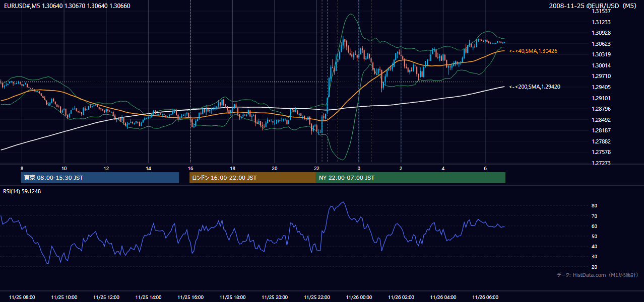Image resolution: width=644 pixels, height=302 pixels.
Task: Click price level 1.31233 on the axis
Action: (x=602, y=22)
